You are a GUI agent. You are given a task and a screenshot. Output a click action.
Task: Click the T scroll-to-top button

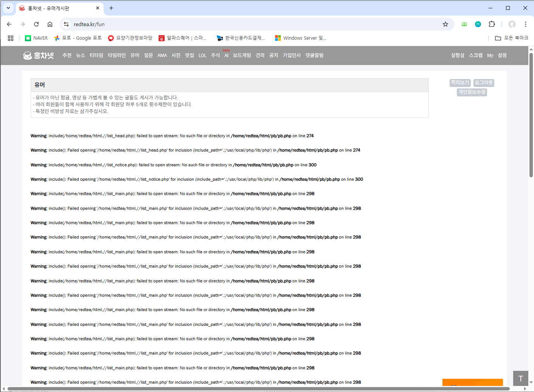pos(520,378)
